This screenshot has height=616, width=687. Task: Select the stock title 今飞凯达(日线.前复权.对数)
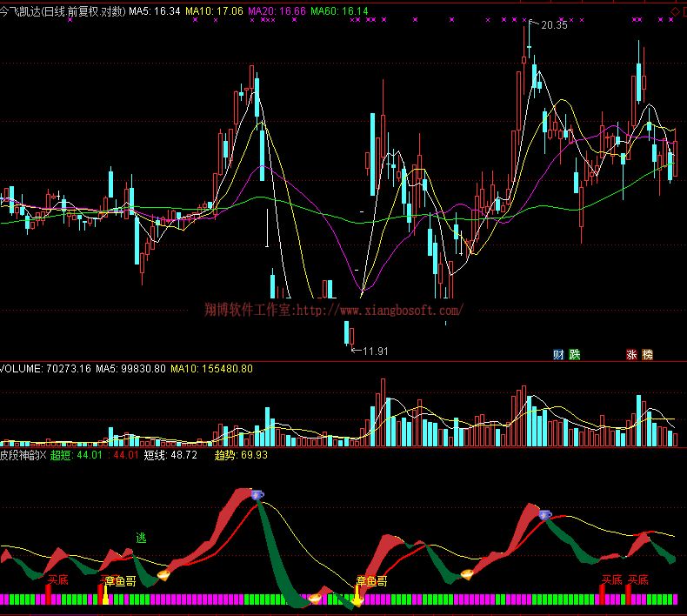pyautogui.click(x=63, y=11)
